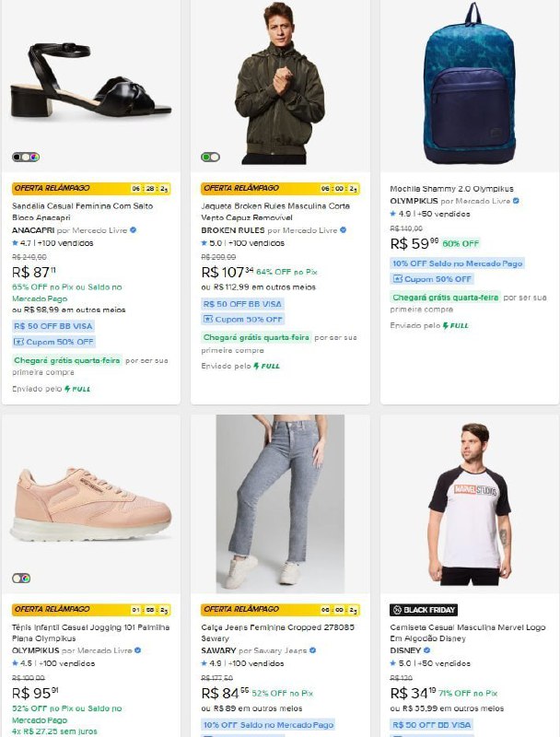The height and width of the screenshot is (737, 560).
Task: Click Black Friday badge on Marvel t-shirt
Action: click(x=424, y=610)
